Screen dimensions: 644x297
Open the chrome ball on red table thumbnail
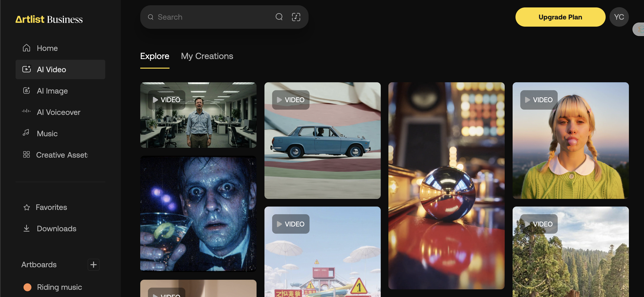(446, 186)
